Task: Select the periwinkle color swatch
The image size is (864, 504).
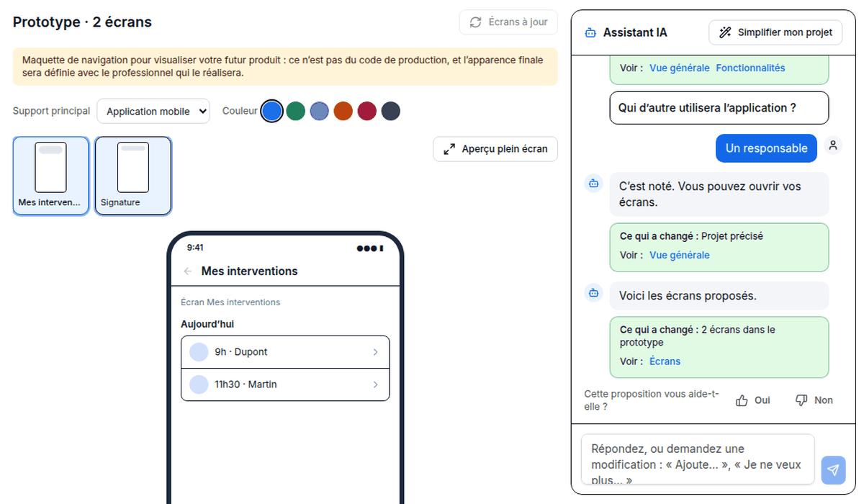Action: point(319,111)
